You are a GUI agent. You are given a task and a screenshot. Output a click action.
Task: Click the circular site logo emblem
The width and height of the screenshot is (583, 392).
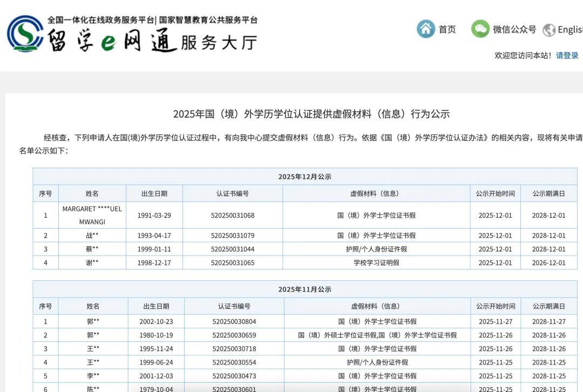25,33
